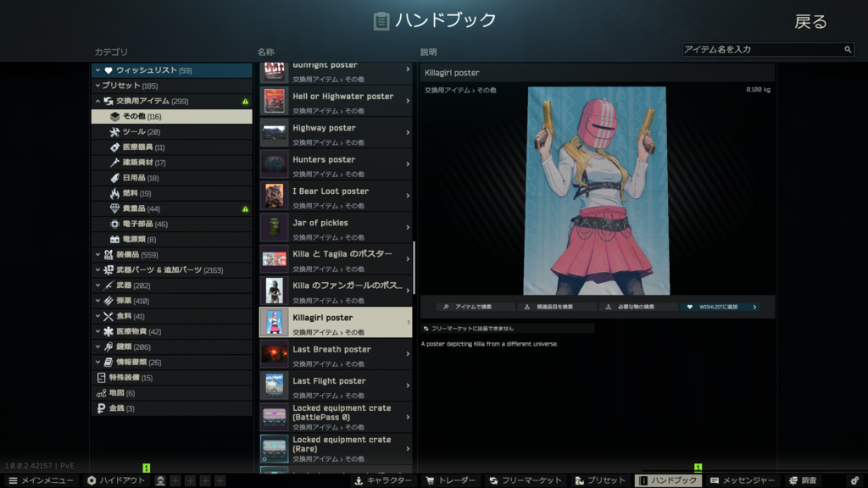The height and width of the screenshot is (488, 868).
Task: Collapse the 交換用アイテム category
Action: 98,102
